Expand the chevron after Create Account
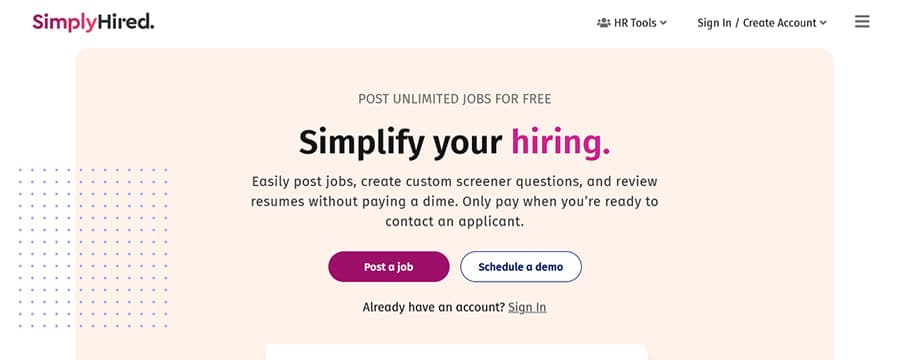900x360 pixels. coord(823,23)
